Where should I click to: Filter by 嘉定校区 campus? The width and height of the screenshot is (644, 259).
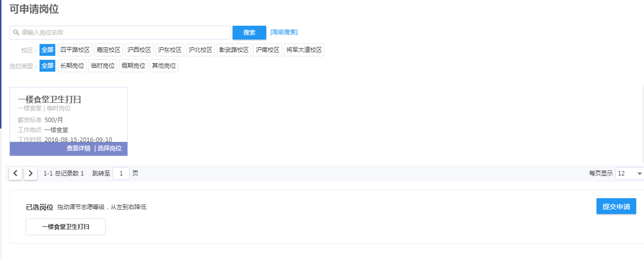[x=108, y=50]
